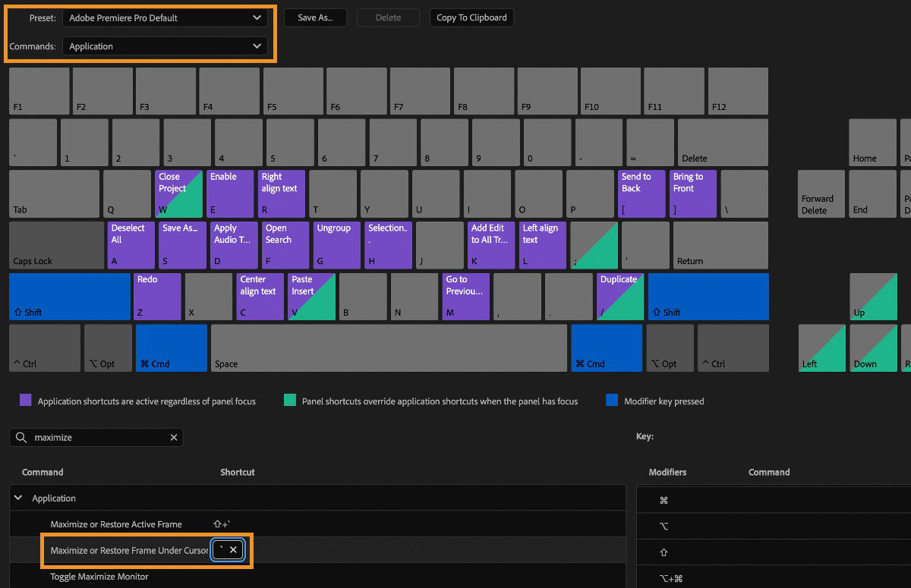Click the Save As button
Viewport: 911px width, 588px height.
coord(315,17)
